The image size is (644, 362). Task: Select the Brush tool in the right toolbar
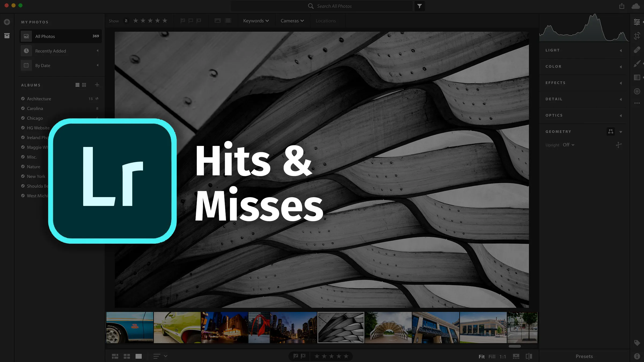637,64
